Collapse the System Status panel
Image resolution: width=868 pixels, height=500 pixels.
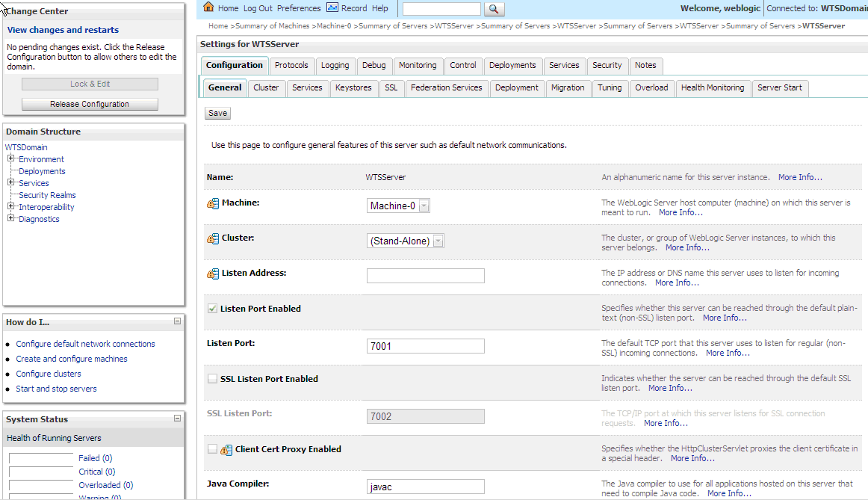(177, 419)
